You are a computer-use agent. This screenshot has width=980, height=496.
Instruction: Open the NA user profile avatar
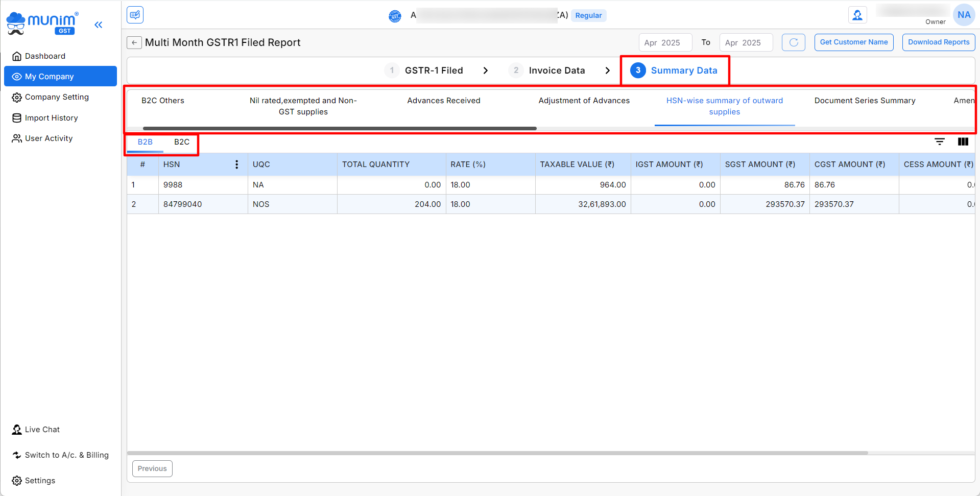tap(964, 15)
